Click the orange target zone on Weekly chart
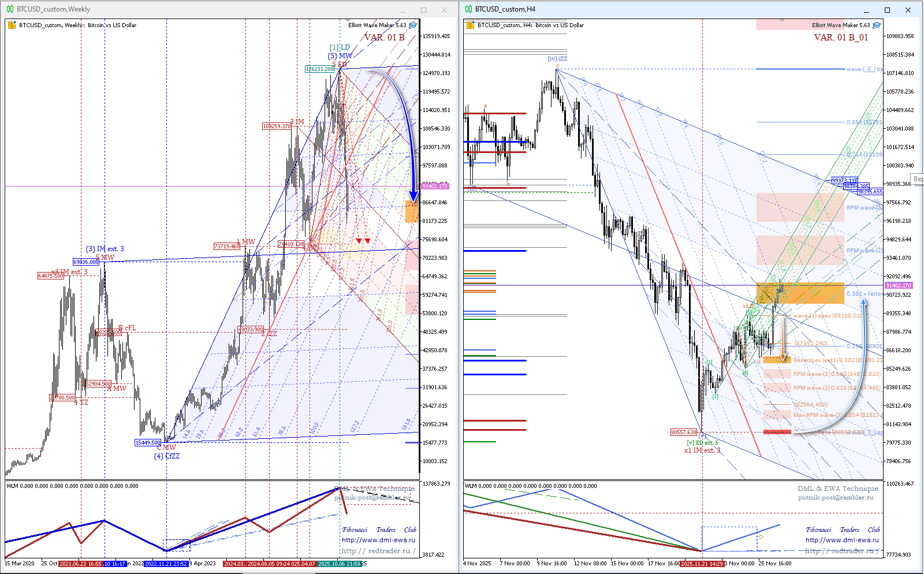Screen dimensions: 924x574 pos(412,211)
